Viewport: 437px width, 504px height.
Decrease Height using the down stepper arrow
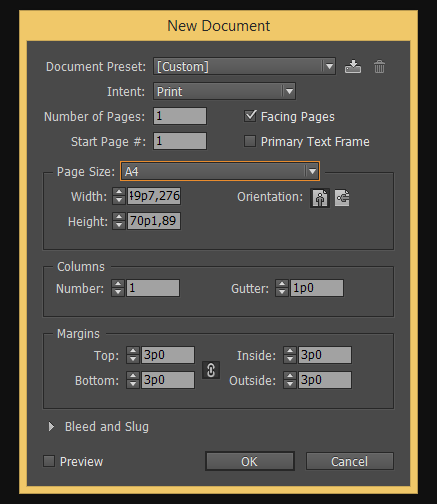pos(119,225)
